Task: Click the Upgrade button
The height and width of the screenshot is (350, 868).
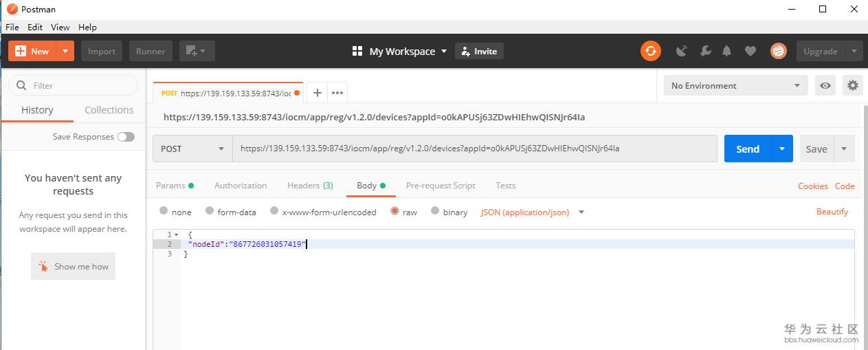Action: (x=821, y=51)
